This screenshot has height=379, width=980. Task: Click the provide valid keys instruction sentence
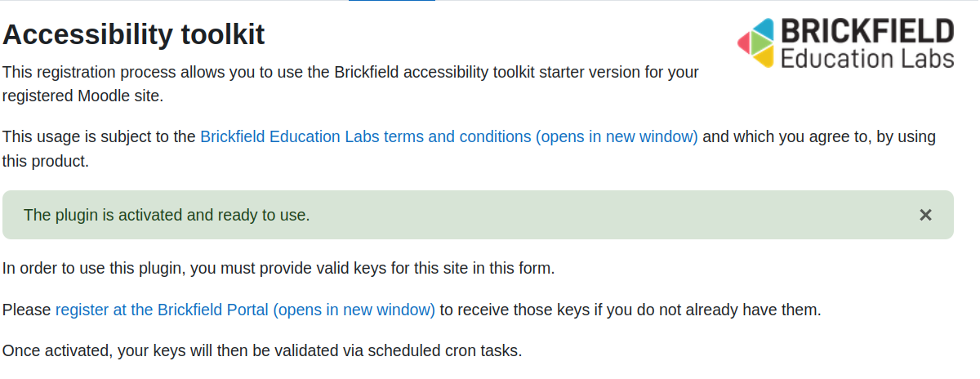pos(278,267)
